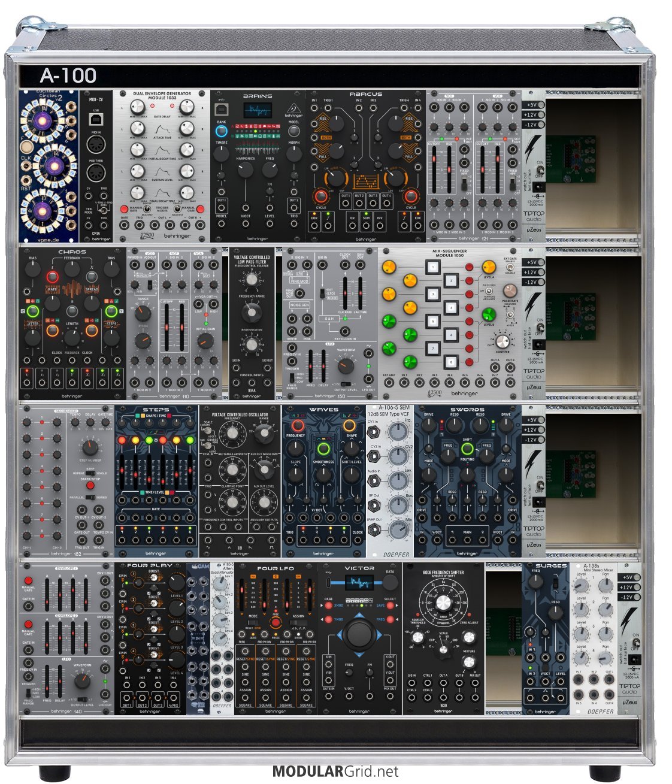Click the waveform display on the Victor module
672x784 pixels.
[x=359, y=582]
